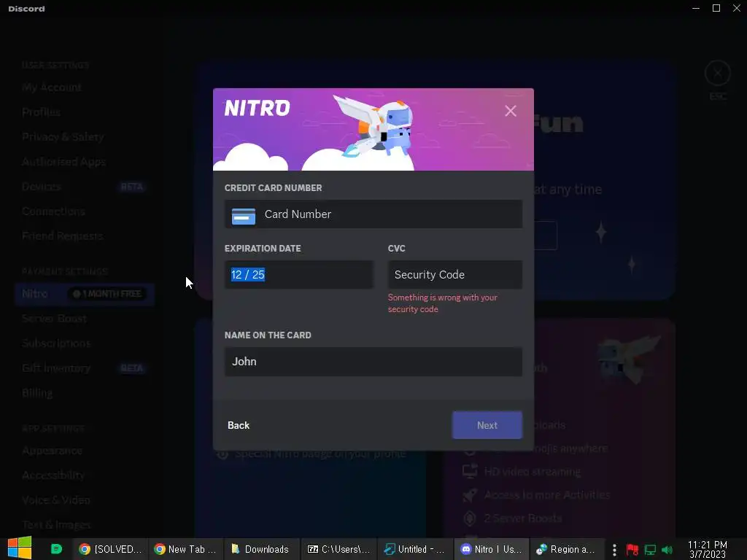747x560 pixels.
Task: Open Accessibility settings
Action: click(x=53, y=475)
